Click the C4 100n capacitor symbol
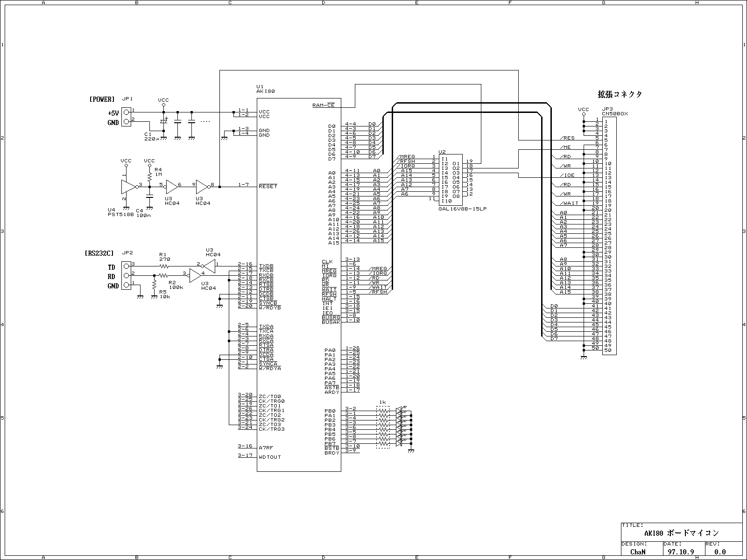 149,197
